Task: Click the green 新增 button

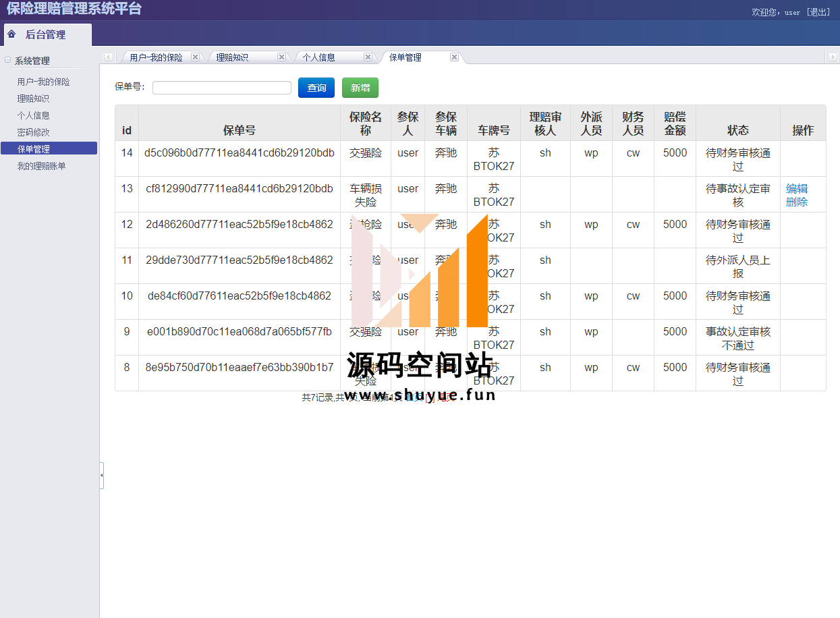Action: pyautogui.click(x=360, y=88)
